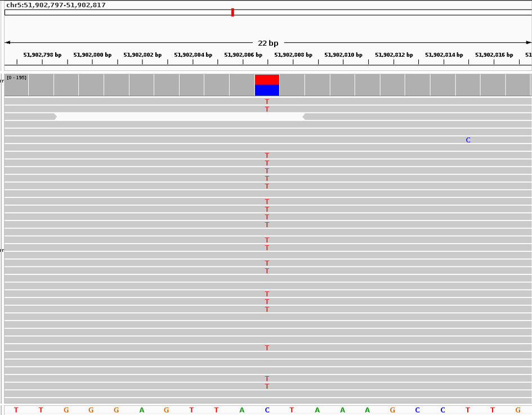Click the left arrow of the 22 bp ruler
The height and width of the screenshot is (415, 532).
point(8,42)
